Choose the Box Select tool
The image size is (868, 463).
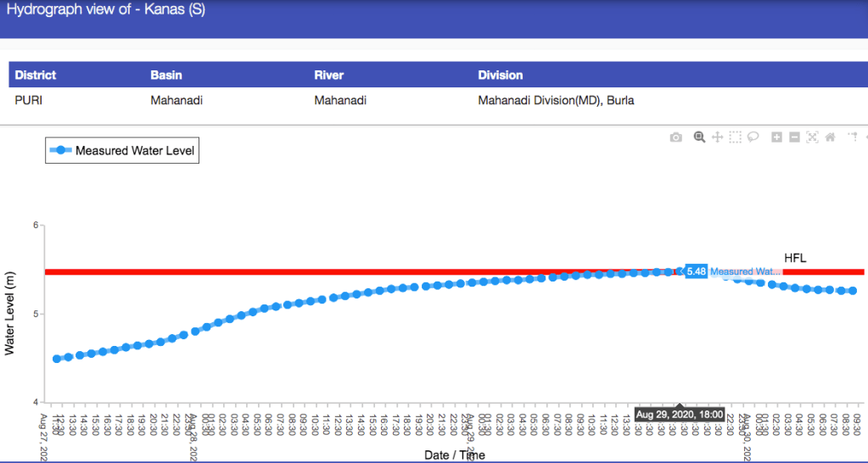(735, 137)
